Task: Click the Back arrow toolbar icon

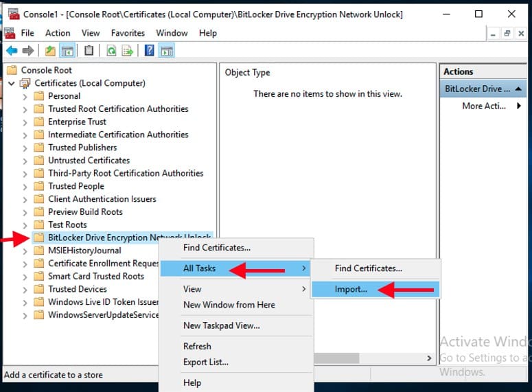Action: click(x=11, y=51)
